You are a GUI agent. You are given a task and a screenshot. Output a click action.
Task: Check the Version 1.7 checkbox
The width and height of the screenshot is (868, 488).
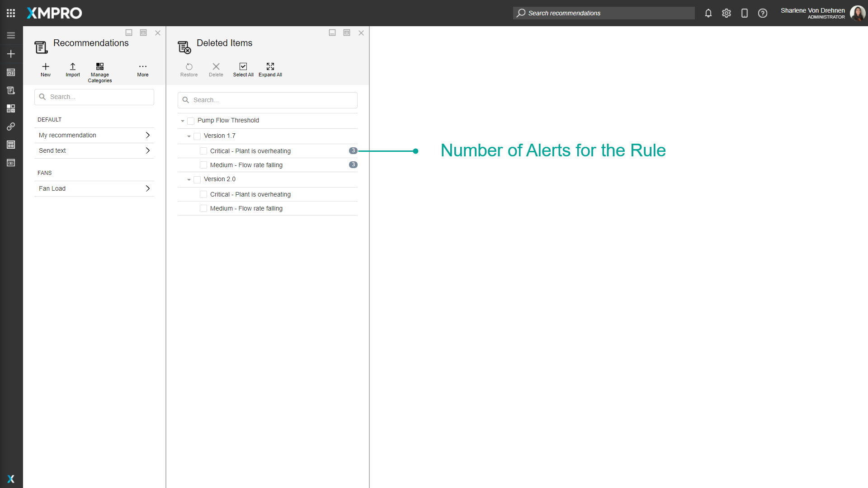pyautogui.click(x=197, y=136)
